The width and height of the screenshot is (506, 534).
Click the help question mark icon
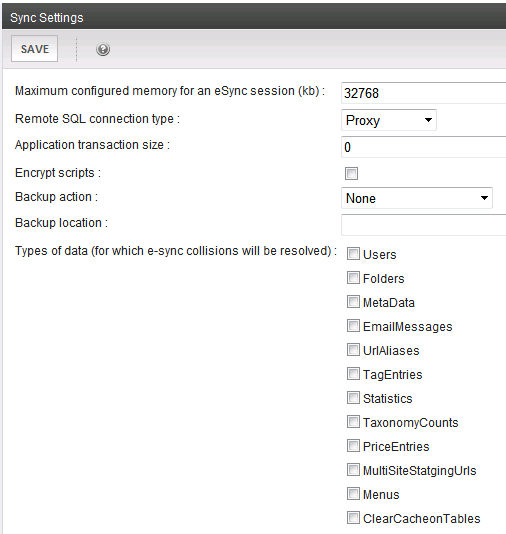click(x=103, y=49)
